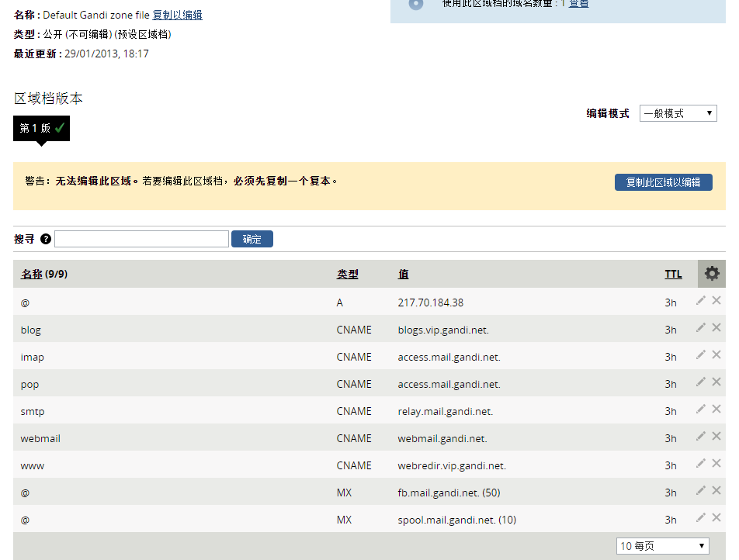Click the search help question mark icon
This screenshot has height=560, width=739.
pos(46,239)
